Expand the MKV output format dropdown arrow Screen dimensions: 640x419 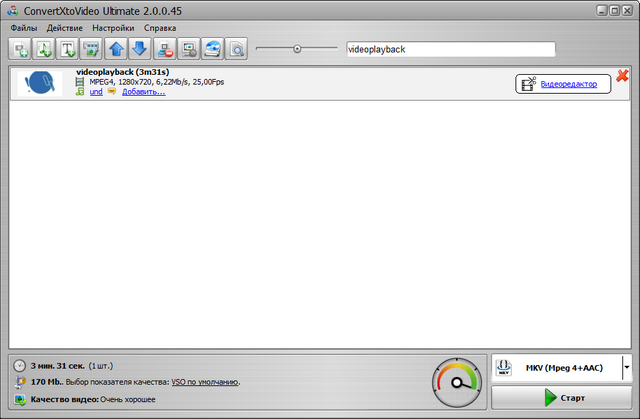pos(627,368)
